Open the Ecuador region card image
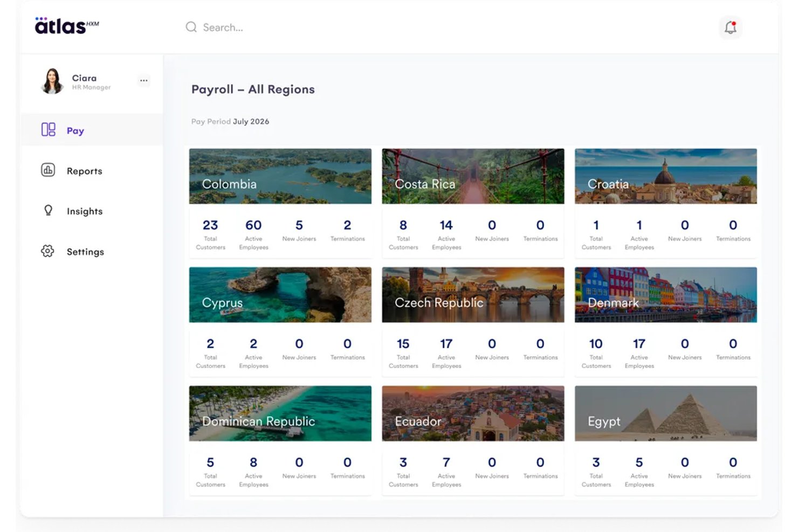798x532 pixels. [473, 413]
